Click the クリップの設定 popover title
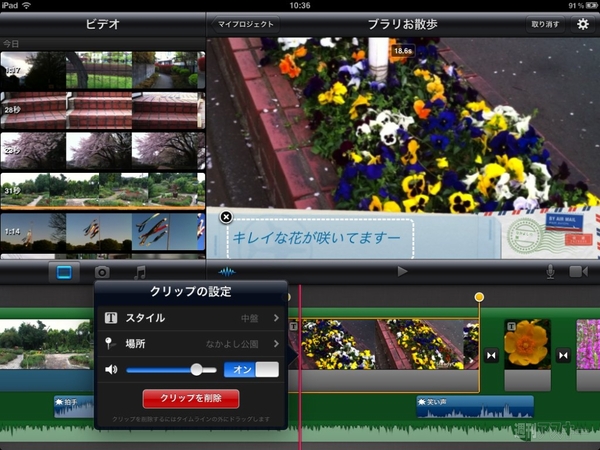 tap(191, 292)
